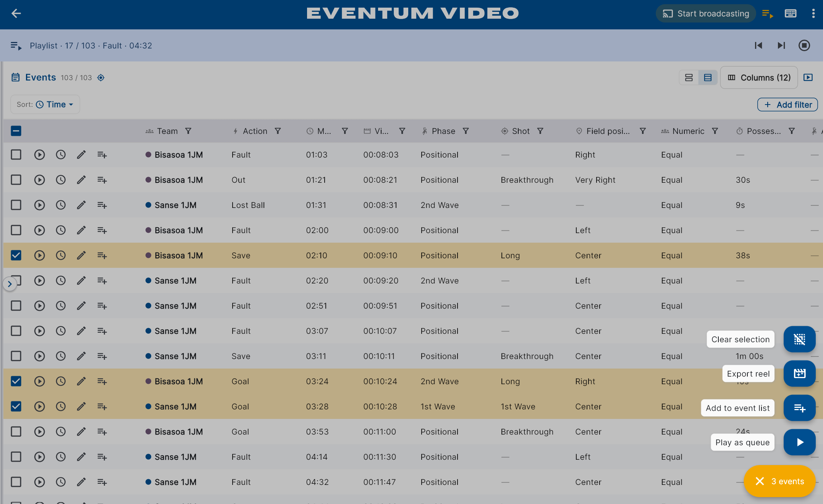Toggle the video panel icon
Screen dimensions: 823x504
tap(808, 77)
